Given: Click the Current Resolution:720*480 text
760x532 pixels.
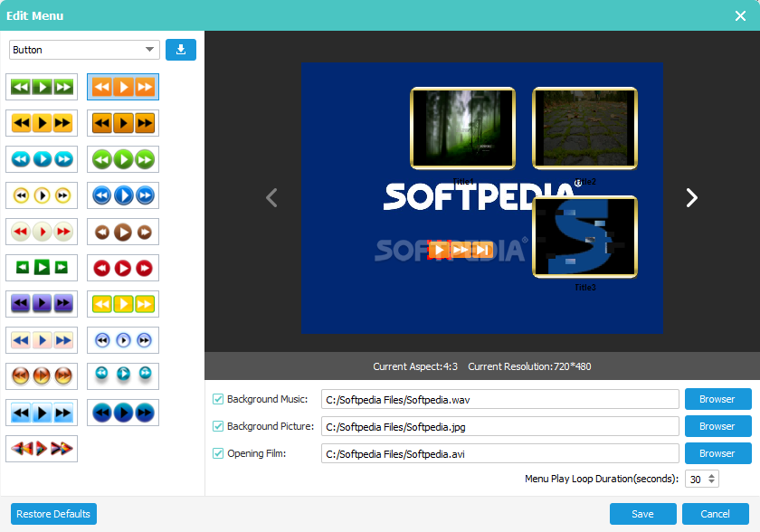Looking at the screenshot, I should (x=529, y=366).
